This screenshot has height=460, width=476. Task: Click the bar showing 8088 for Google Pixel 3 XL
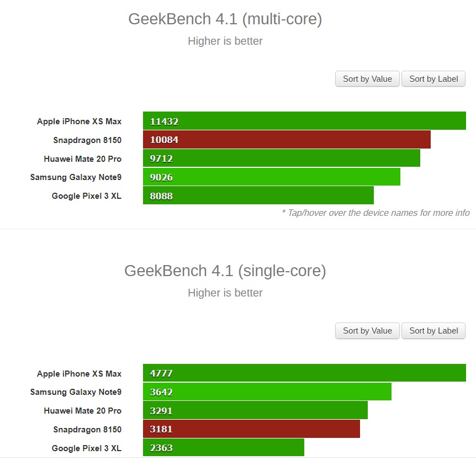pyautogui.click(x=260, y=196)
